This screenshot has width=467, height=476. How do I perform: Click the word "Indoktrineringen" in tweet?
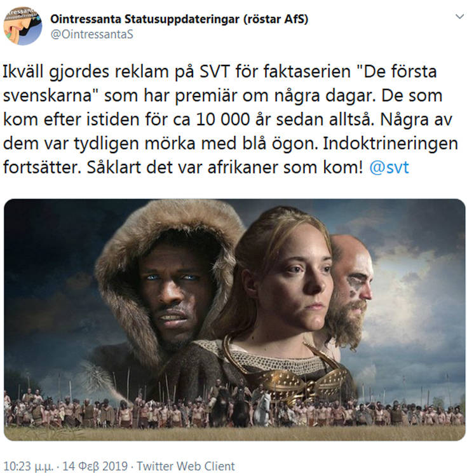(x=391, y=143)
